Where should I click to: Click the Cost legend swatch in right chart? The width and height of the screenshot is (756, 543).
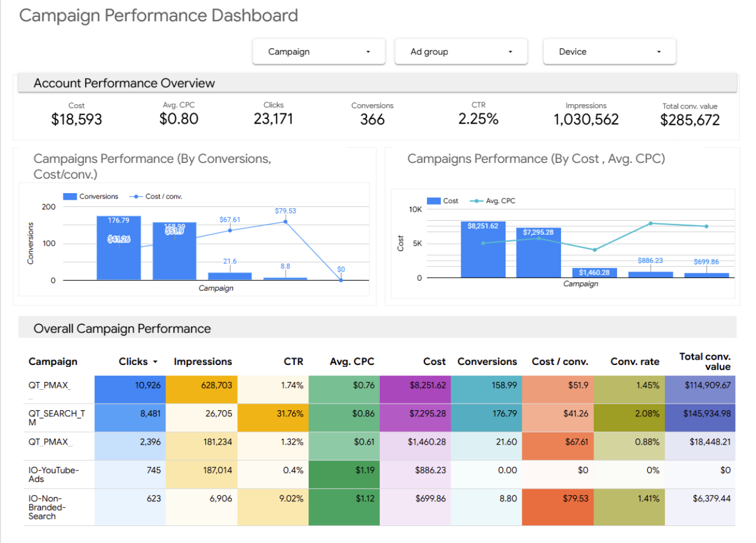coord(434,201)
